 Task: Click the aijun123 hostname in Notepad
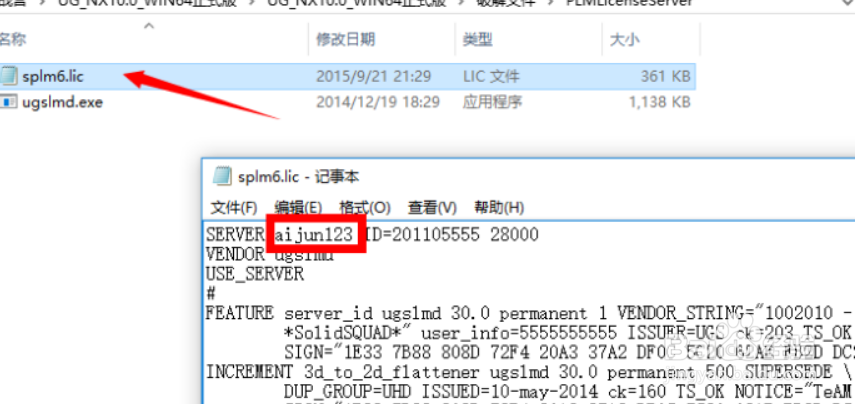coord(314,235)
